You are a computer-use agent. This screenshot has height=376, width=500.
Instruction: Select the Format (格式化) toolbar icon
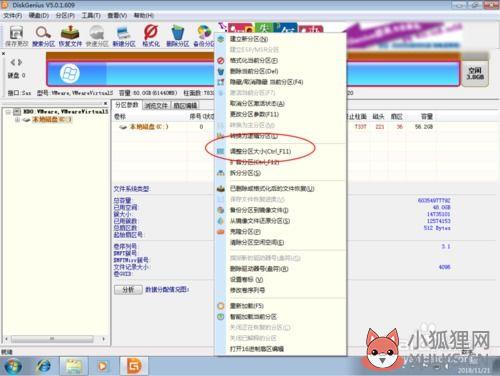[151, 36]
